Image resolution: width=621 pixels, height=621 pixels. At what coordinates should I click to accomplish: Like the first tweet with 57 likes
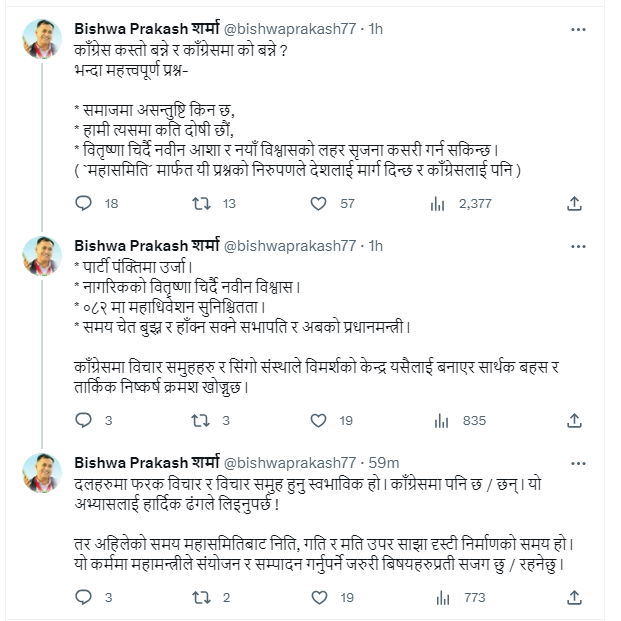(318, 204)
